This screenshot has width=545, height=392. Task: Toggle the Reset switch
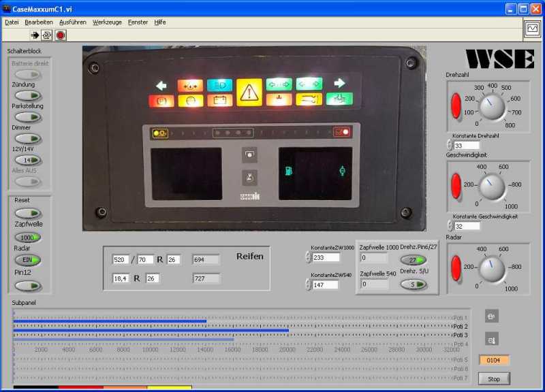pos(28,213)
